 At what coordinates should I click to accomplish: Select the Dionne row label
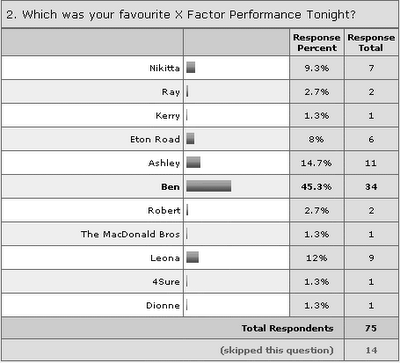click(163, 305)
